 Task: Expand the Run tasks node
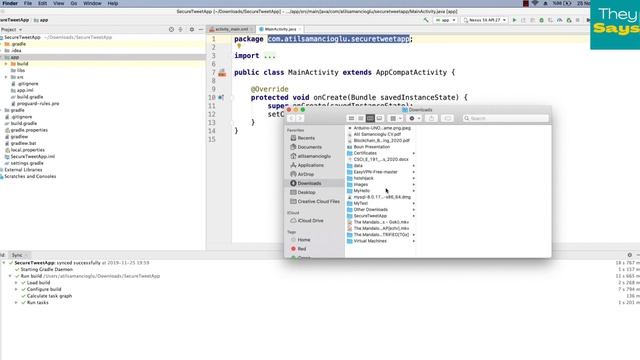point(16,303)
